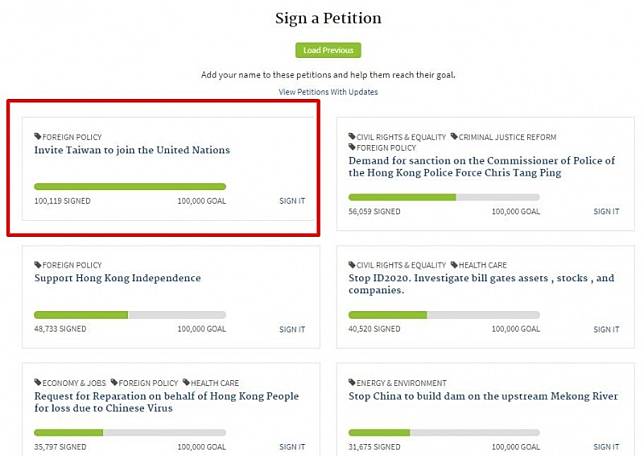Sign the Hong Kong Independence petition

point(292,329)
